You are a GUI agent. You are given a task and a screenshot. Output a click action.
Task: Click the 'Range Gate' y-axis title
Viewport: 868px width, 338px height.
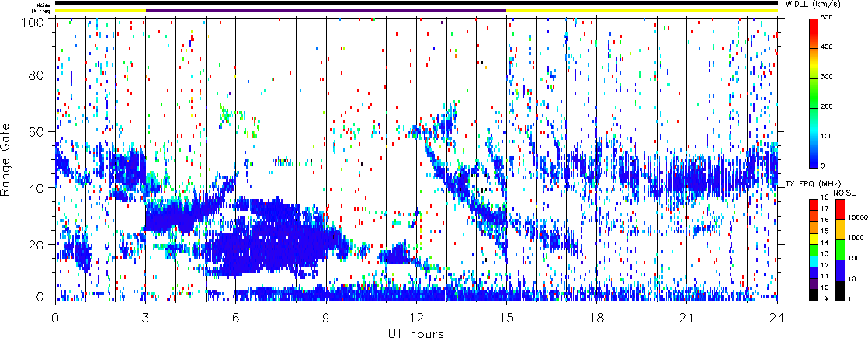[5, 159]
